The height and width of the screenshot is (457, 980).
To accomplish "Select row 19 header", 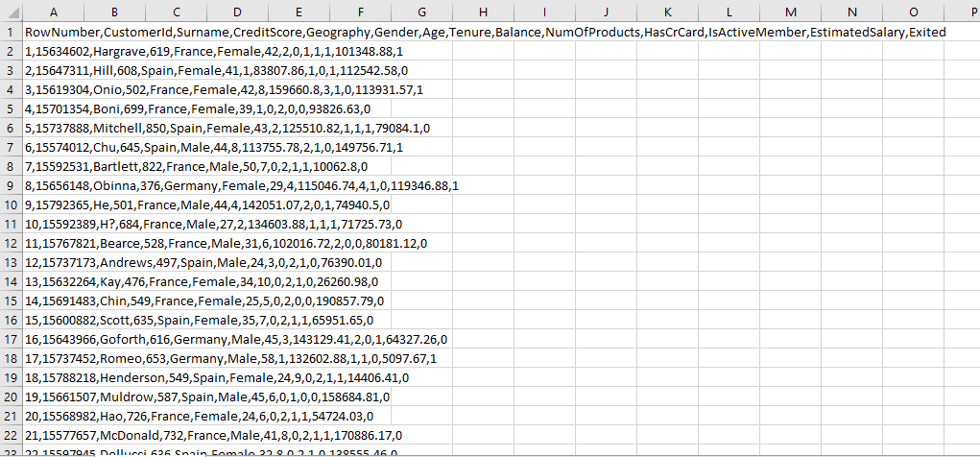I will pos(12,377).
